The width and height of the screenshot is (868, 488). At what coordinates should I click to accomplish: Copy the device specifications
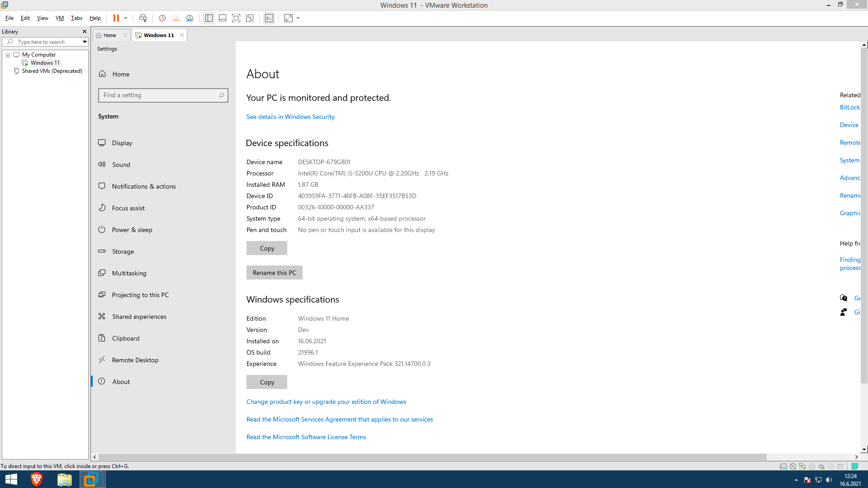[267, 248]
